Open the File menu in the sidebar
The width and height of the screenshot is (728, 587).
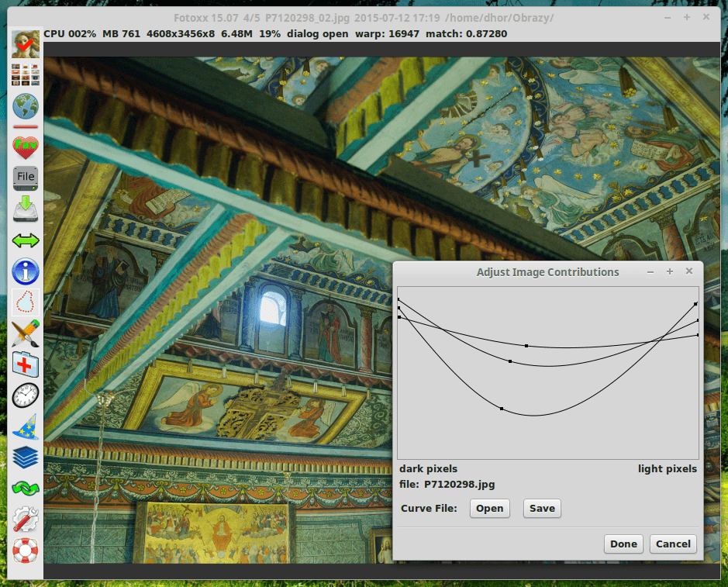[26, 178]
